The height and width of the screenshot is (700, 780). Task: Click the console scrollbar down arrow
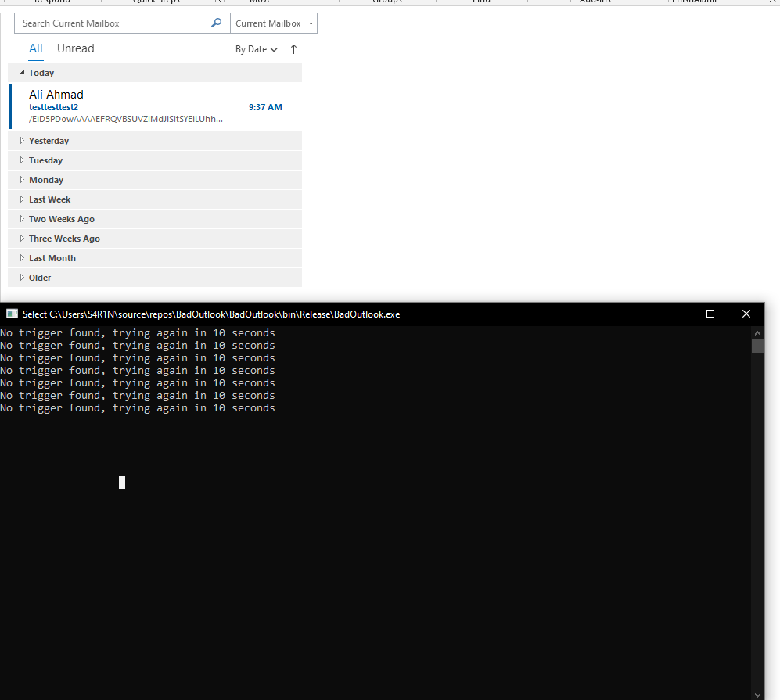tap(757, 695)
